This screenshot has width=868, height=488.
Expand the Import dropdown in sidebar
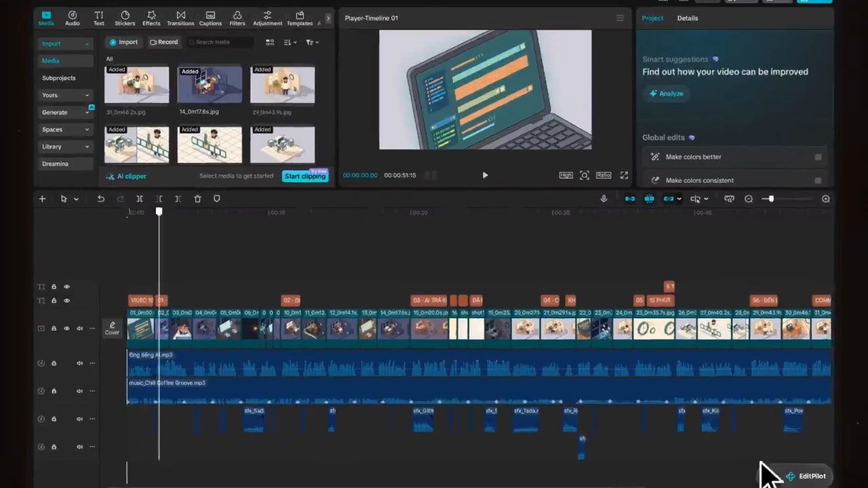click(x=87, y=44)
